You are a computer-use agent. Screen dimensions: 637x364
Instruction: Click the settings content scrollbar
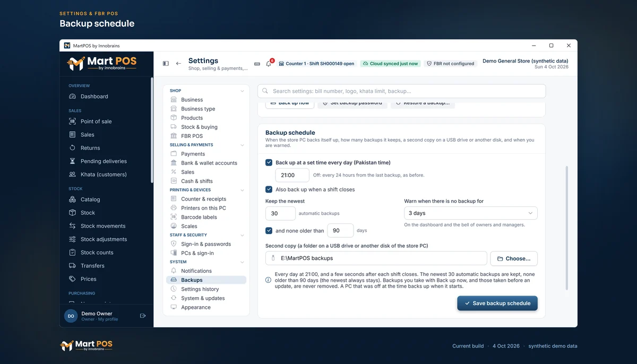click(566, 228)
